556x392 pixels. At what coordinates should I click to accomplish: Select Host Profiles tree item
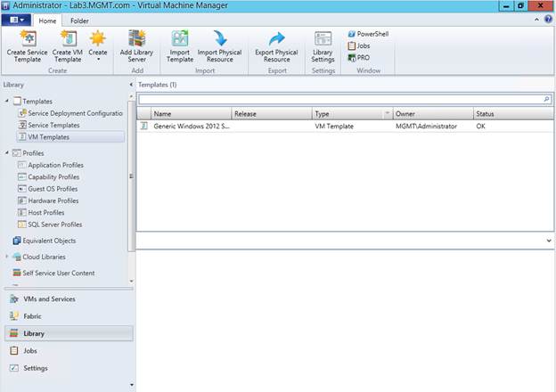click(42, 213)
